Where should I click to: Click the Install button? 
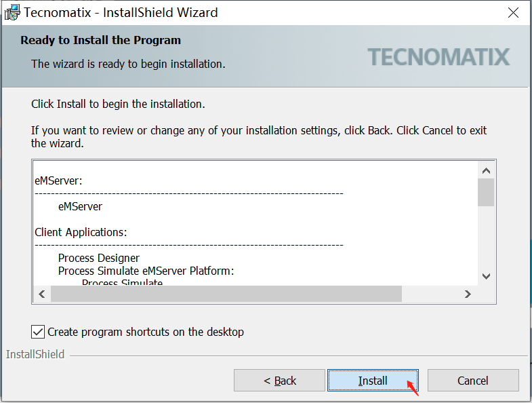[x=373, y=380]
